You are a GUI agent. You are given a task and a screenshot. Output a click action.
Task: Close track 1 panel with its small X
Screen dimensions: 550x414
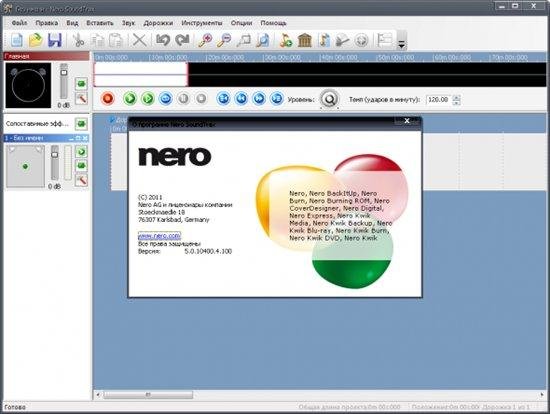pos(85,138)
